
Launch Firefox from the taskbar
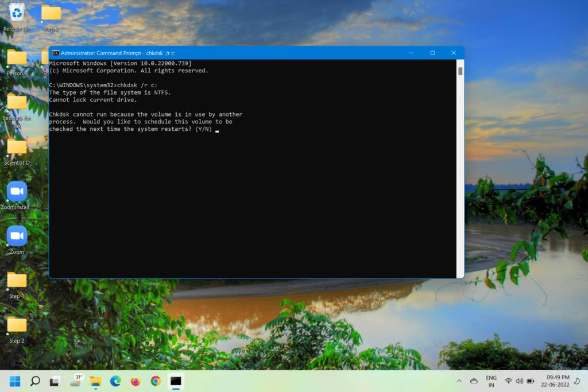(136, 381)
